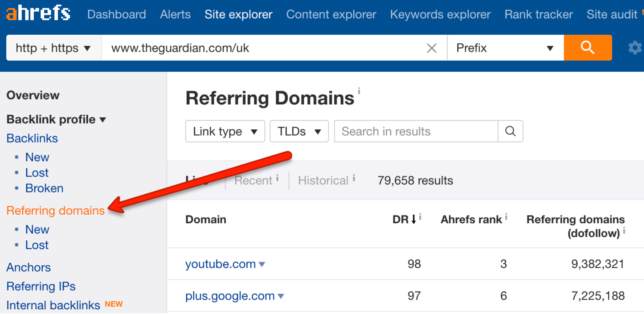The width and height of the screenshot is (644, 314).
Task: Click info icon next to Referring domains (dofollow)
Action: pyautogui.click(x=624, y=231)
